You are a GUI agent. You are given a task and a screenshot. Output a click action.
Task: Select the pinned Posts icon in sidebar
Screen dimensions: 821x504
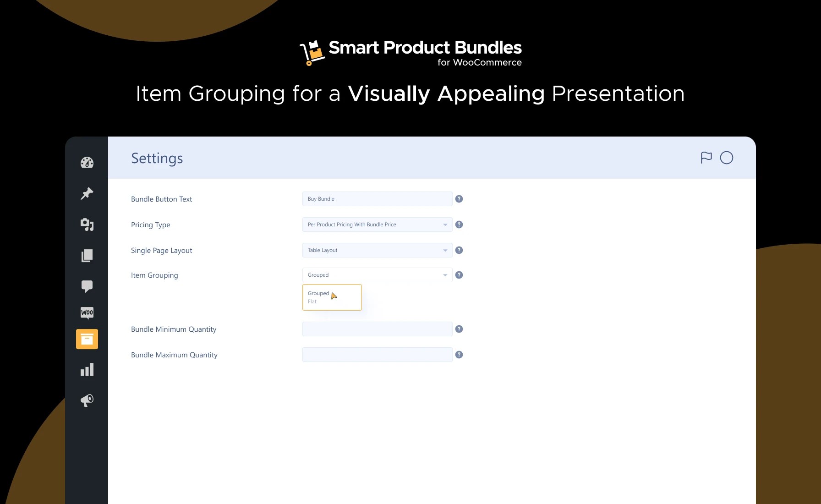pos(87,193)
